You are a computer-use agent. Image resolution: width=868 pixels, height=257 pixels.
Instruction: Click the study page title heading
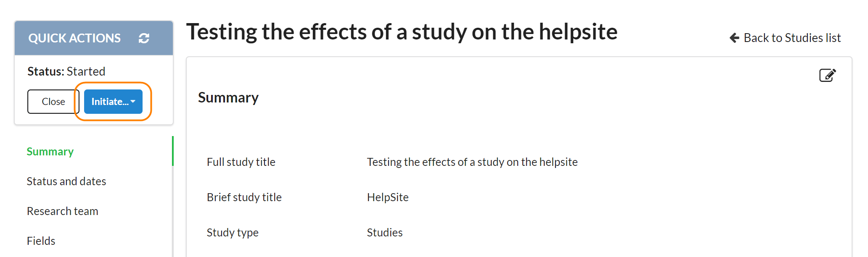click(x=402, y=32)
